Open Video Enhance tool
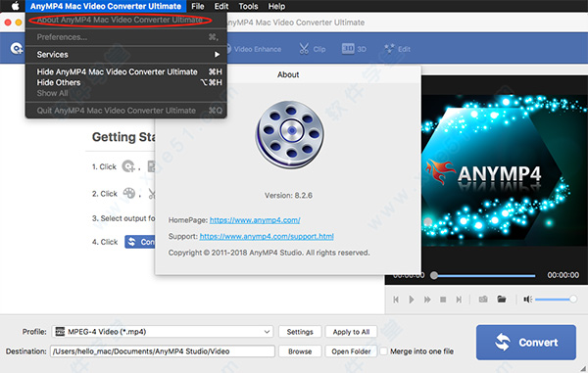 click(x=254, y=49)
